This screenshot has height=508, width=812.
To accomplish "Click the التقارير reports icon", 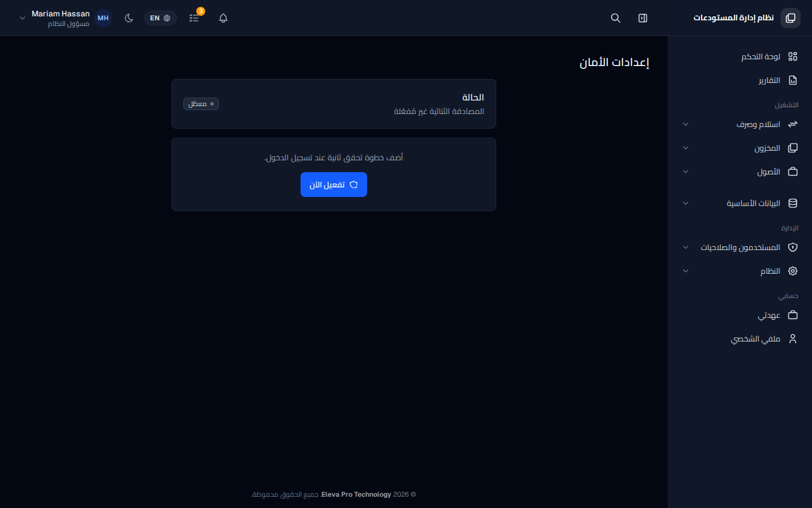I will [x=793, y=80].
